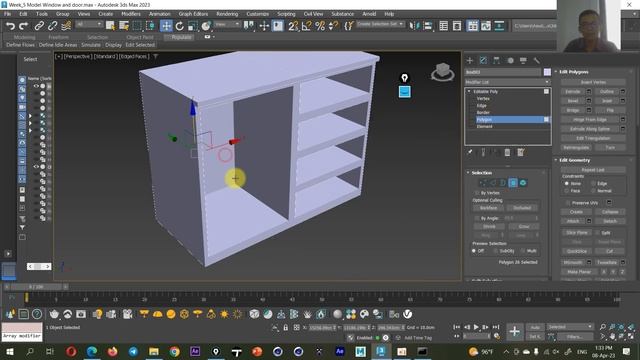
Task: Click the object color swatch
Action: coord(547,72)
